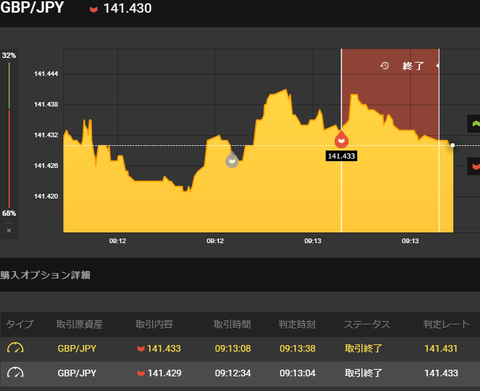The width and height of the screenshot is (480, 391).
Task: Click the red down icon beside 141.429 in table
Action: click(x=141, y=373)
